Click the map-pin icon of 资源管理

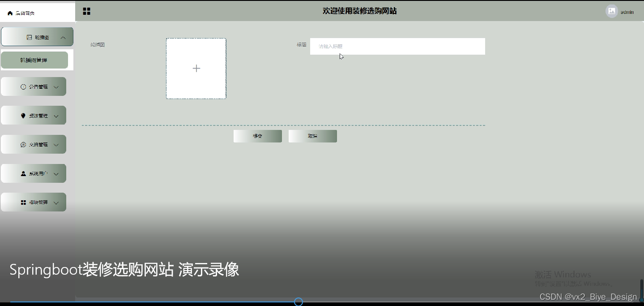point(23,116)
